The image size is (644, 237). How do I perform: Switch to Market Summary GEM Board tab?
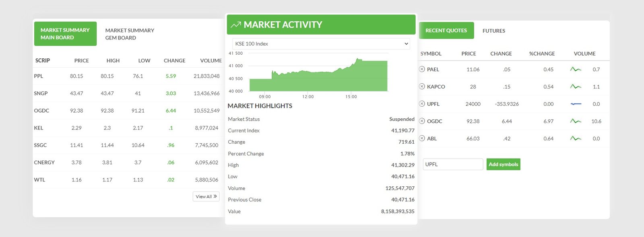[x=130, y=34]
